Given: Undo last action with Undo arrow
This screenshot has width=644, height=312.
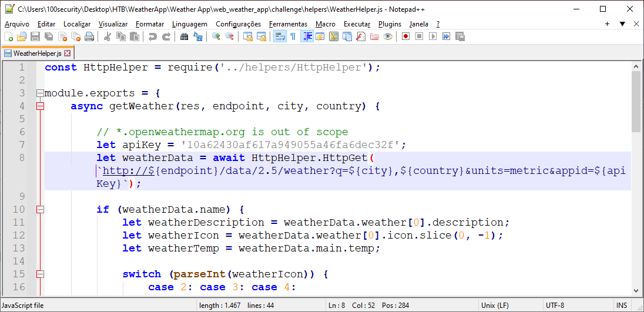Looking at the screenshot, I should click(152, 36).
